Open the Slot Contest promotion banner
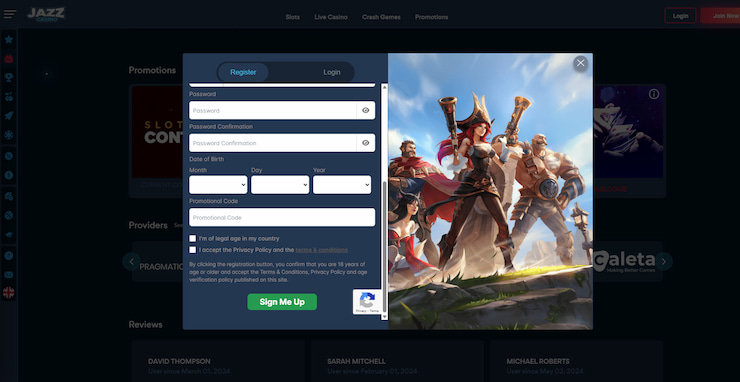 158,132
